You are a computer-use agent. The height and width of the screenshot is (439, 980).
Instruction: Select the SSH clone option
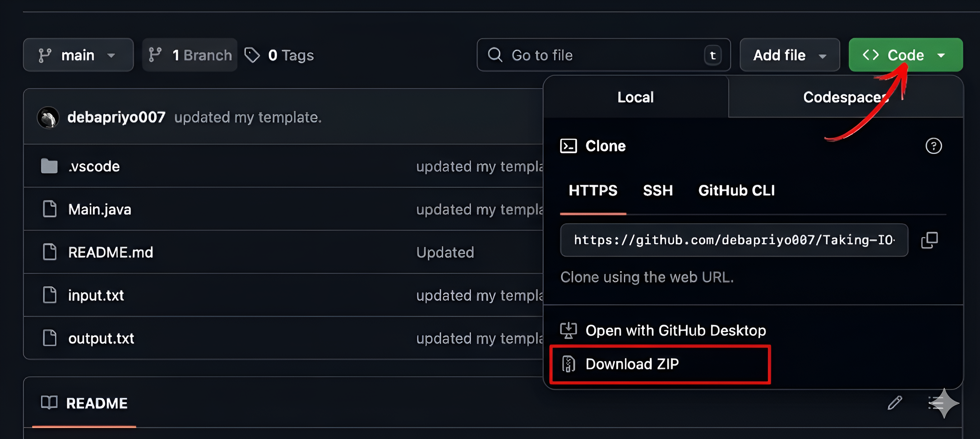[x=657, y=190]
